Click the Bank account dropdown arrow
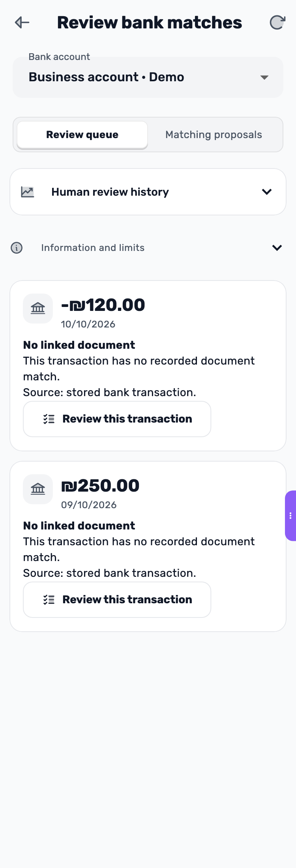 (x=264, y=77)
